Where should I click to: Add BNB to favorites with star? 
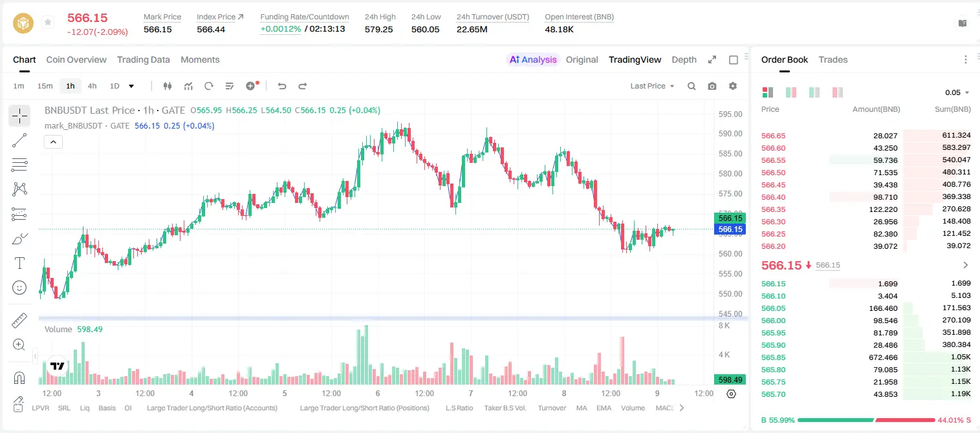click(48, 23)
